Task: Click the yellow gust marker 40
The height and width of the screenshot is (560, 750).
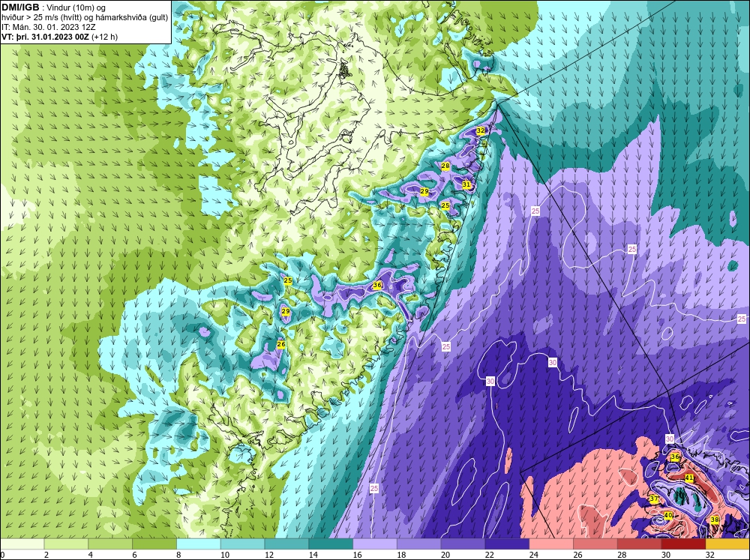Action: point(668,515)
